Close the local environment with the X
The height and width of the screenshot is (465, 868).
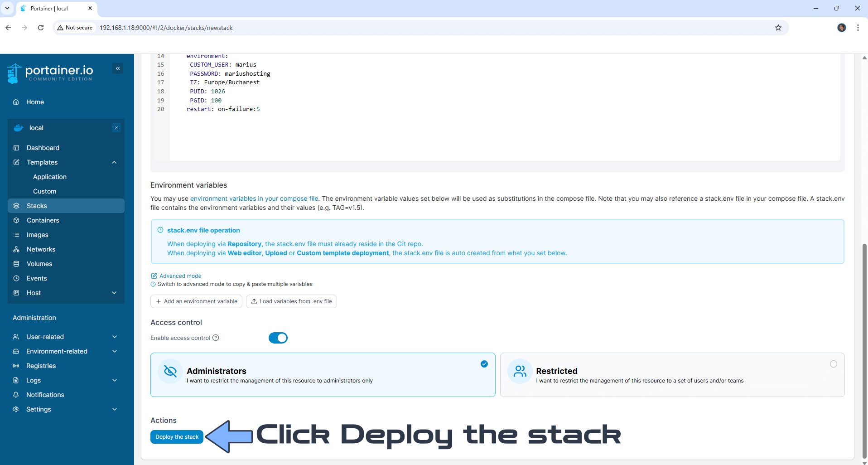pyautogui.click(x=116, y=128)
